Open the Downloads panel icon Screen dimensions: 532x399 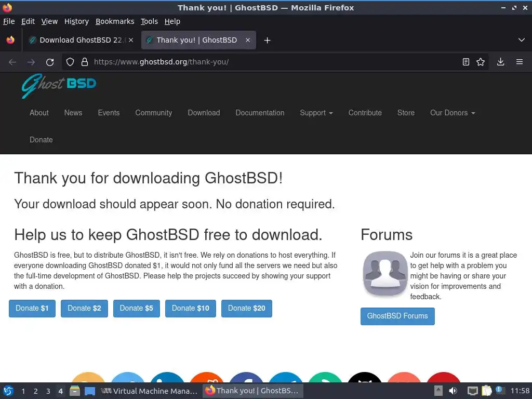tap(500, 62)
